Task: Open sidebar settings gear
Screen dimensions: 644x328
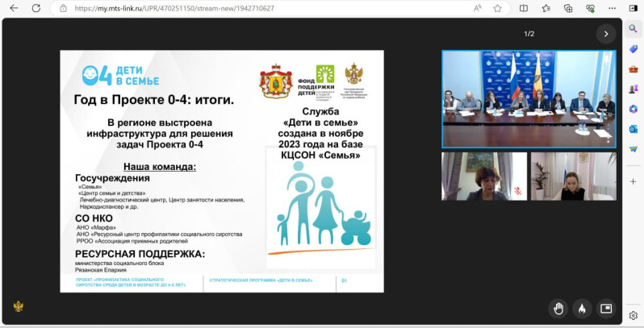Action: 634,316
